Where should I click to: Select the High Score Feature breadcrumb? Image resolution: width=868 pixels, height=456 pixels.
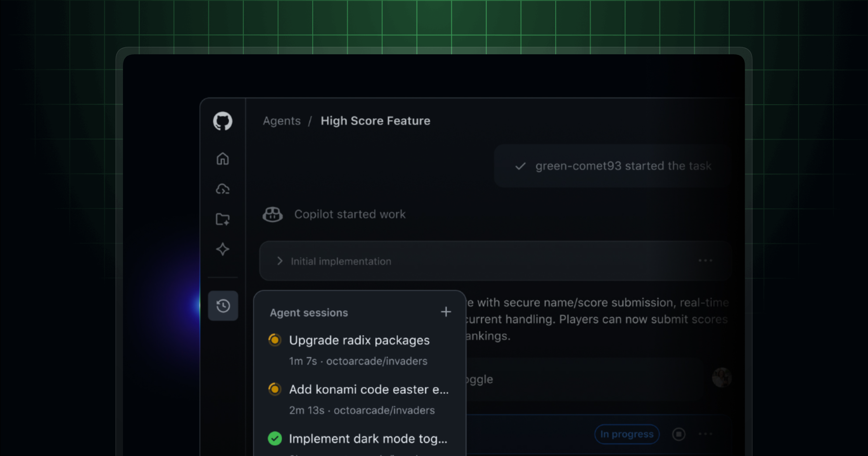point(375,121)
